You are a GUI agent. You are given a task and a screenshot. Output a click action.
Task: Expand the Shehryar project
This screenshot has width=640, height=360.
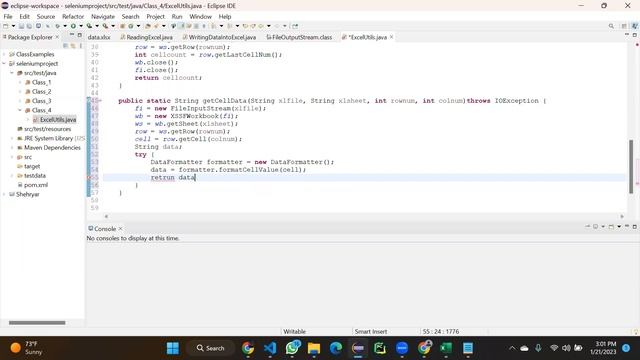coord(4,194)
